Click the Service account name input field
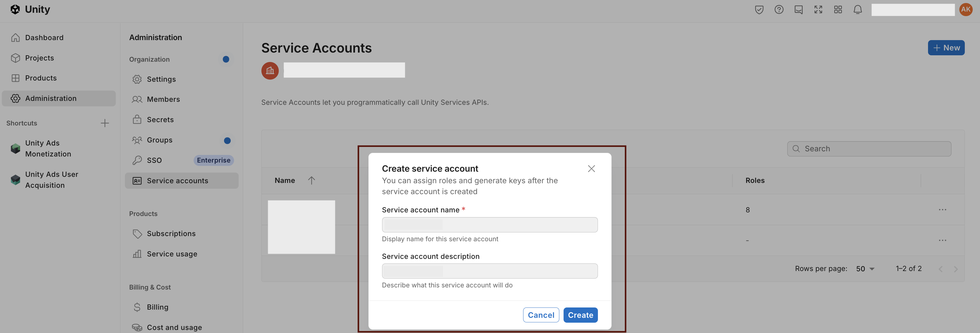Viewport: 980px width, 333px height. [x=490, y=225]
